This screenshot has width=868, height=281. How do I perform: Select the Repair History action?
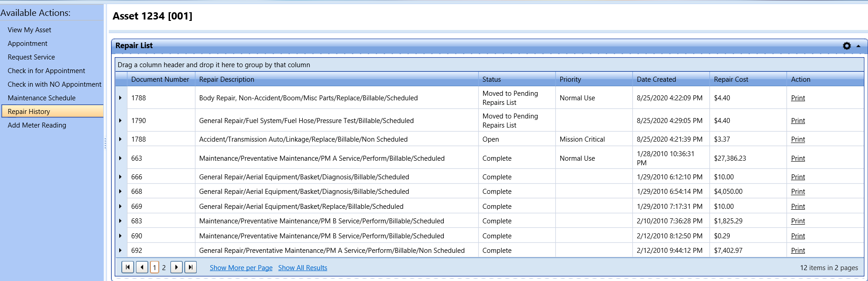tap(53, 111)
